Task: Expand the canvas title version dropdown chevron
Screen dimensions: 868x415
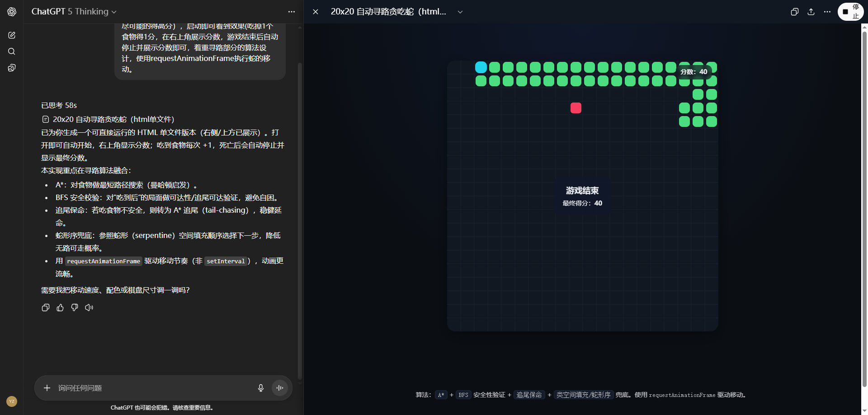Action: 460,12
